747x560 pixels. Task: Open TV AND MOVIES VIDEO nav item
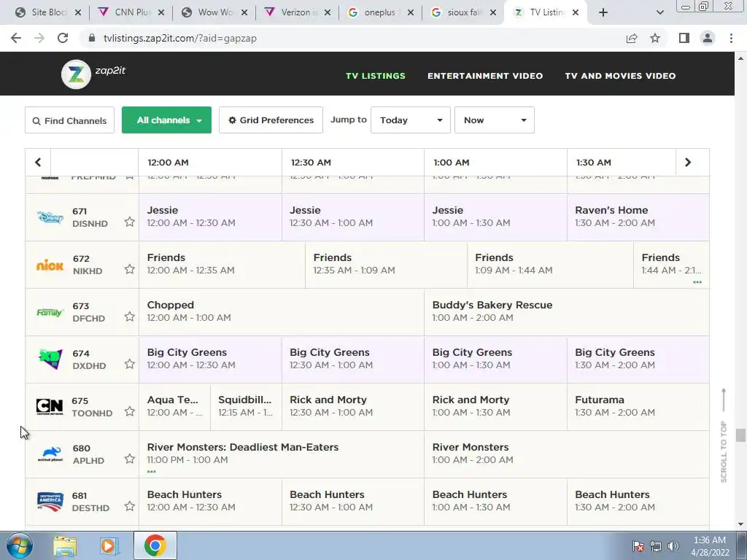(x=620, y=76)
